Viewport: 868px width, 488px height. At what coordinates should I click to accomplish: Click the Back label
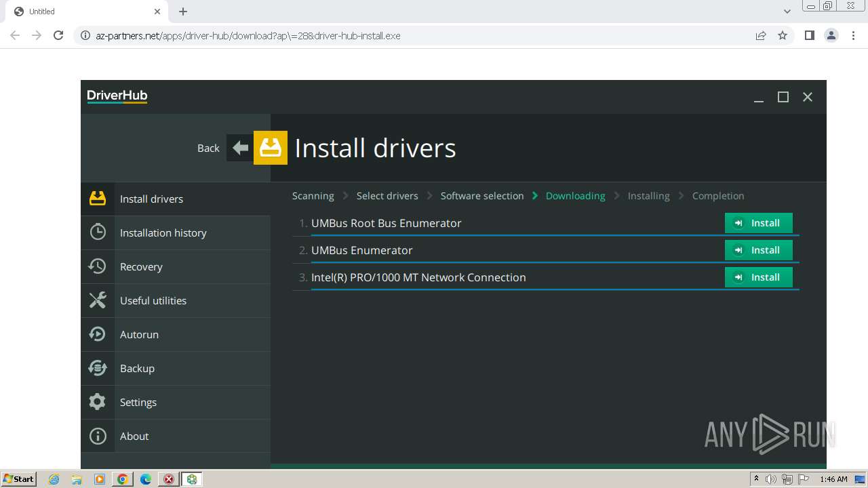tap(208, 148)
